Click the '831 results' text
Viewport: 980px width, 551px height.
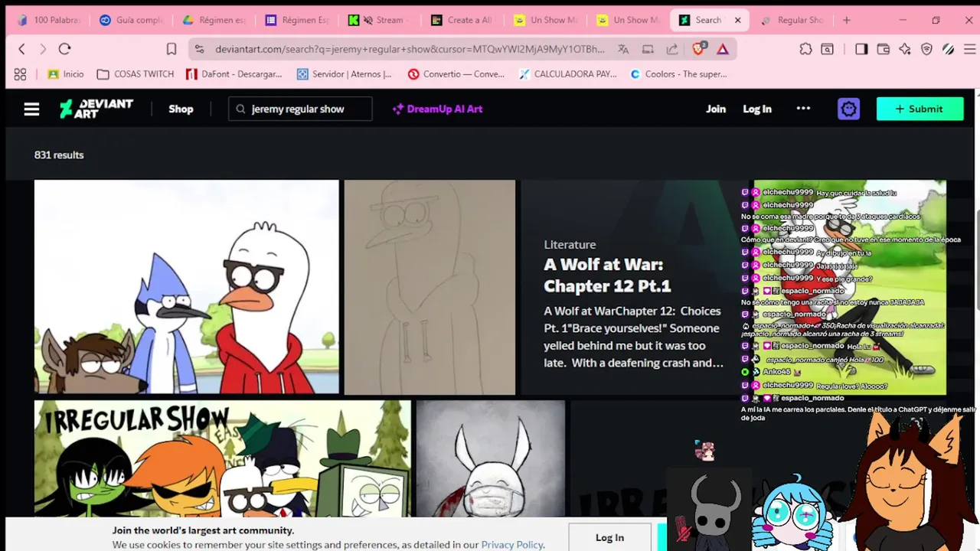(x=59, y=155)
